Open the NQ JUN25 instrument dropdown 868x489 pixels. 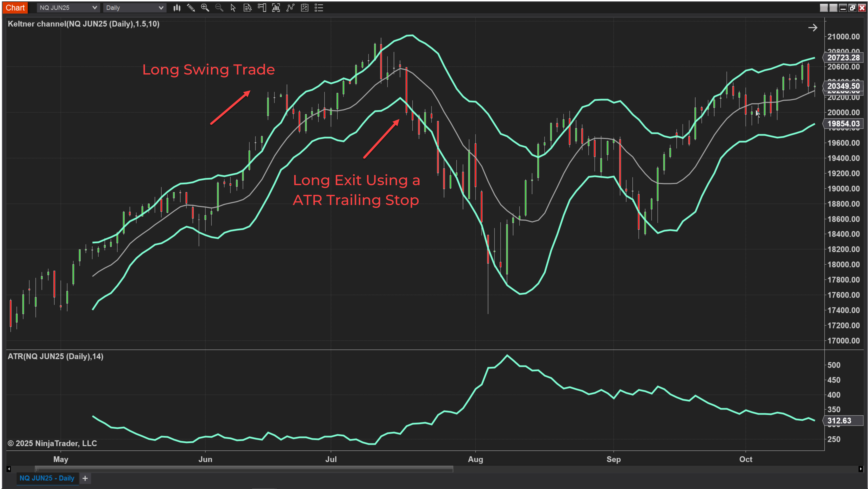[68, 8]
